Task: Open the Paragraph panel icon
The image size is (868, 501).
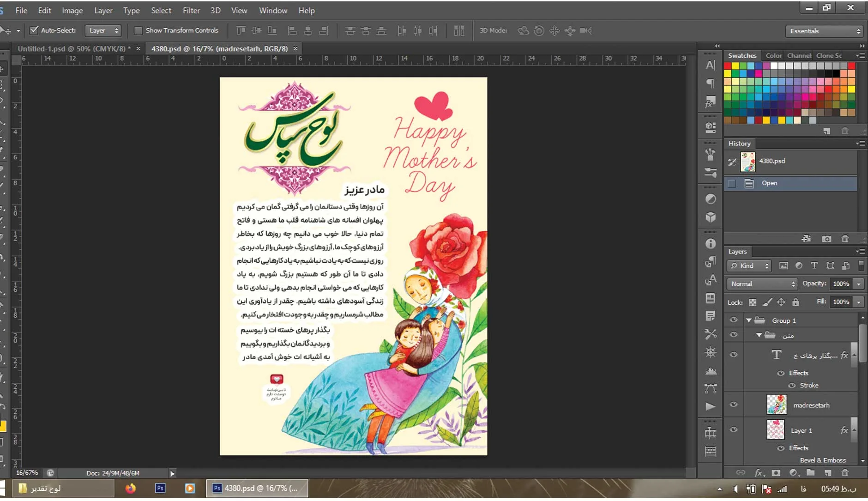Action: point(711,83)
